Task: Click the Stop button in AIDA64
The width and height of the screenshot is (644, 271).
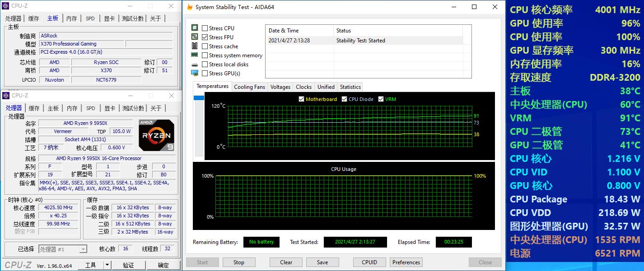Action: [x=239, y=262]
